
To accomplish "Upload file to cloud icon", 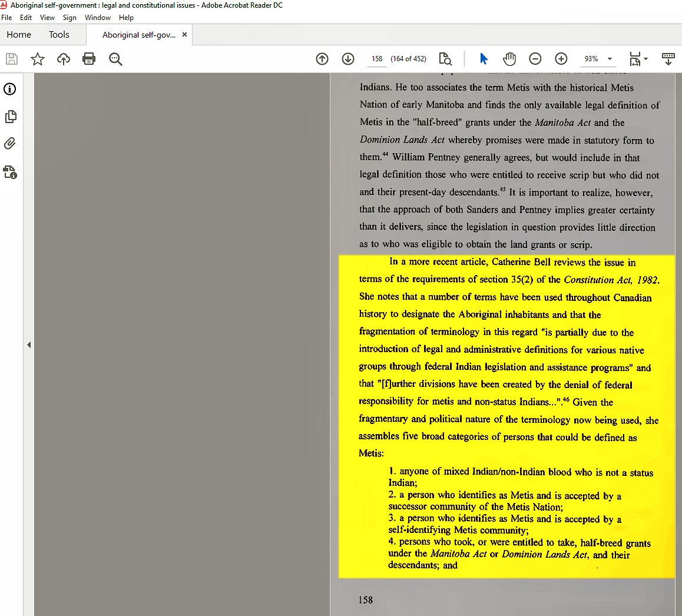I will pos(64,59).
